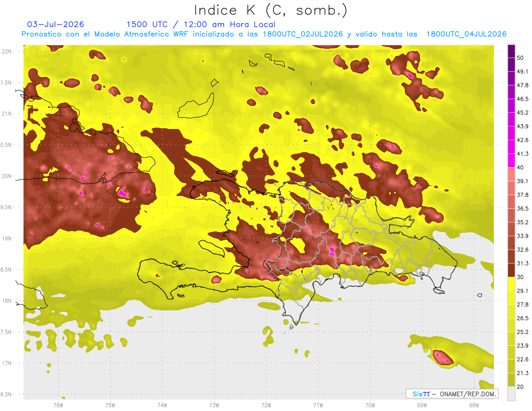The image size is (532, 411).
Task: Click the legend value "22.6"
Action: (x=523, y=360)
